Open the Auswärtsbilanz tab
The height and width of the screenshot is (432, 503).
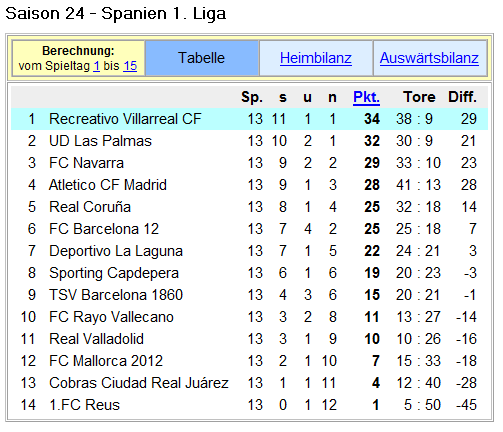(x=429, y=58)
